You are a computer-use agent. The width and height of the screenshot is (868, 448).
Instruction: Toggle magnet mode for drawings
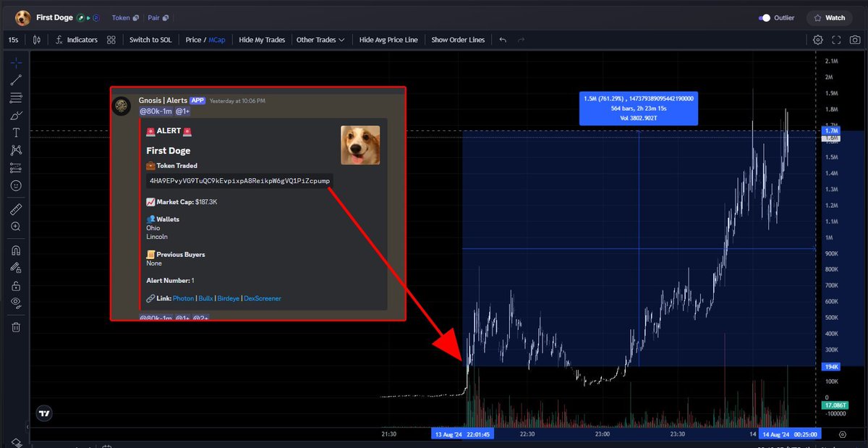[16, 250]
